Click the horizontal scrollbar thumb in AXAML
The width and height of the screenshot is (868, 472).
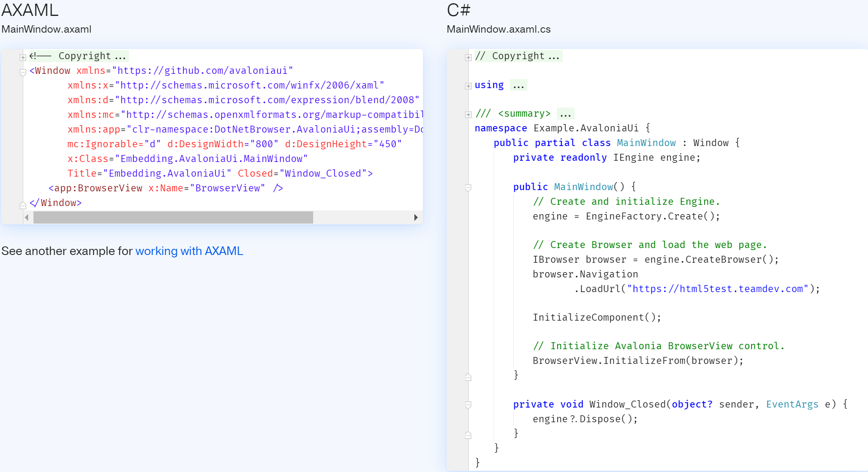pos(173,217)
